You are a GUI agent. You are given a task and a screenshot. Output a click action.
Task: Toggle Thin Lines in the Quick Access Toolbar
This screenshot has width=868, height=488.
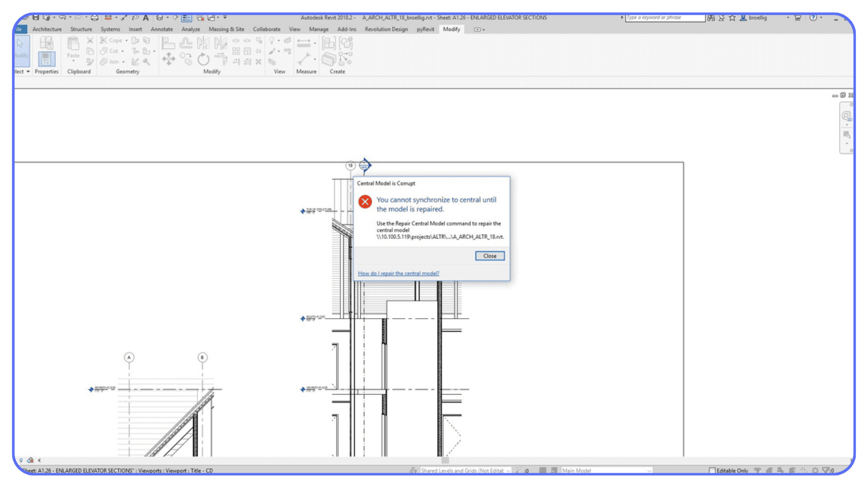(x=185, y=18)
